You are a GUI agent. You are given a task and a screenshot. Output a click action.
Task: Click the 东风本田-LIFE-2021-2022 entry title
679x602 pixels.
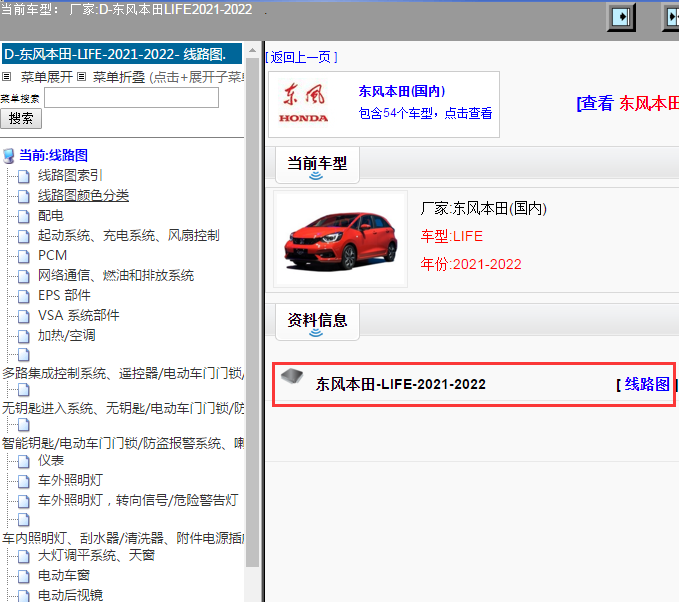click(401, 384)
